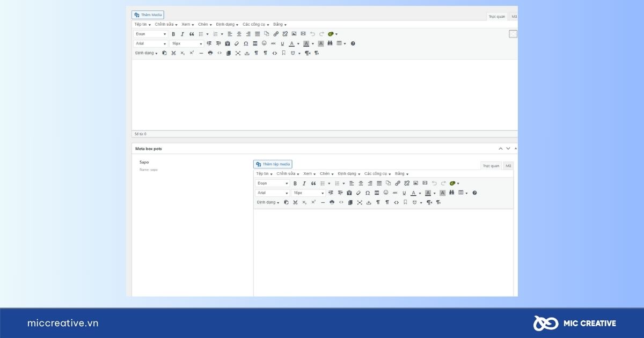Pick text color in the Sapo editor

(413, 193)
